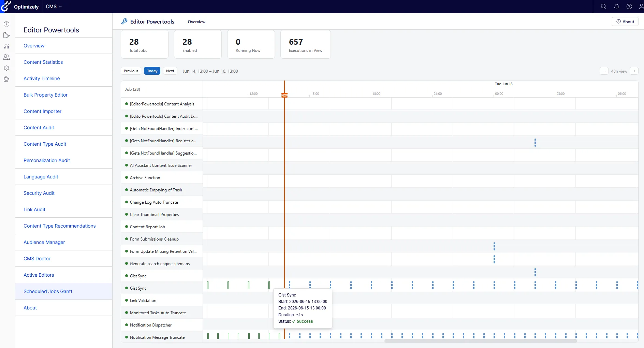
Task: Open the help question mark icon
Action: [629, 6]
